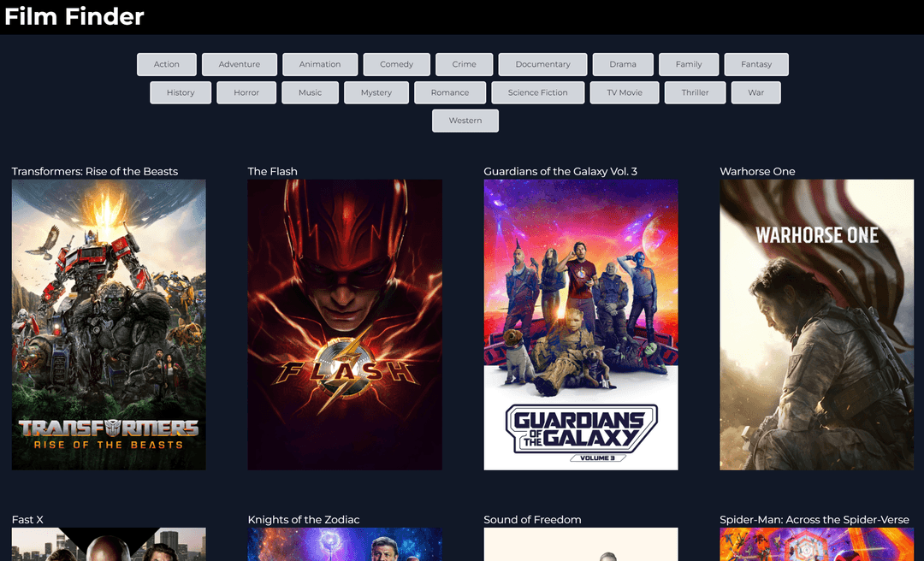Open Guardians of the Galaxy Vol. 3 poster
924x561 pixels.
click(581, 325)
